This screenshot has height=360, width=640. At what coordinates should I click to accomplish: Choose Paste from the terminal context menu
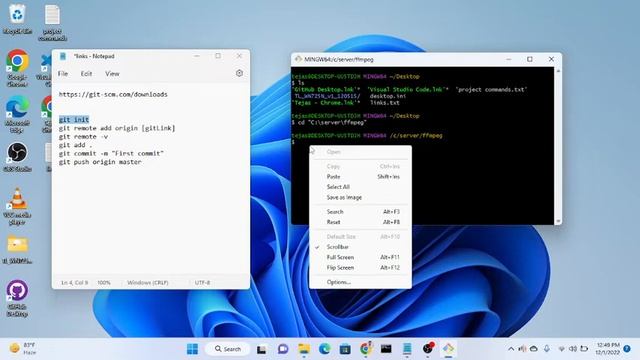pyautogui.click(x=360, y=177)
